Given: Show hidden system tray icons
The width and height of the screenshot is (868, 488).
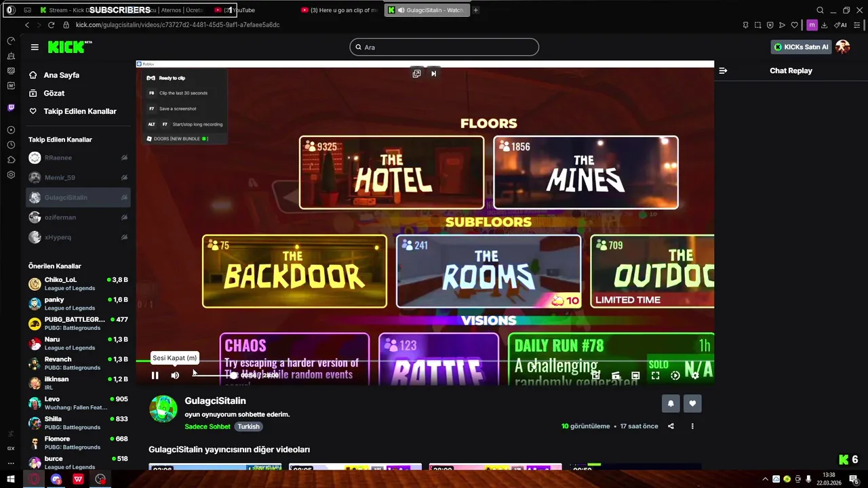Looking at the screenshot, I should 765,479.
